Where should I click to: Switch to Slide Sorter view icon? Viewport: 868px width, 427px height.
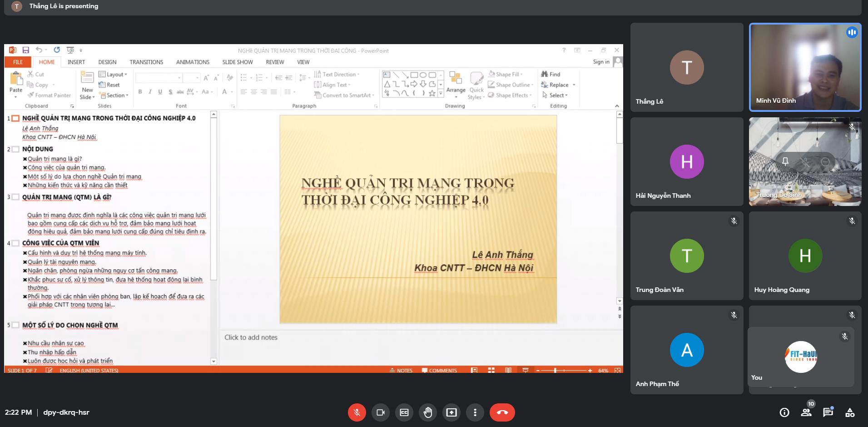491,370
